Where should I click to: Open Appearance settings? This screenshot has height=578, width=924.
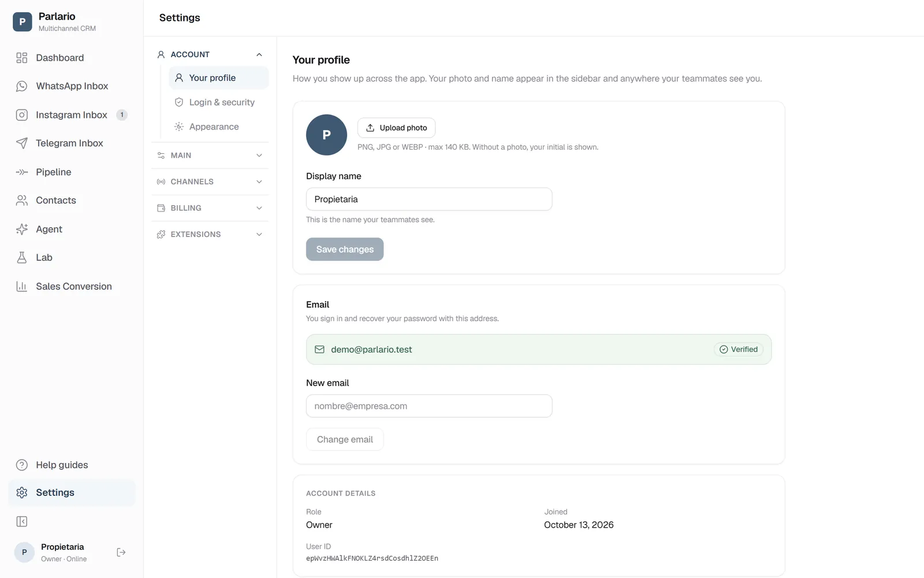coord(219,127)
